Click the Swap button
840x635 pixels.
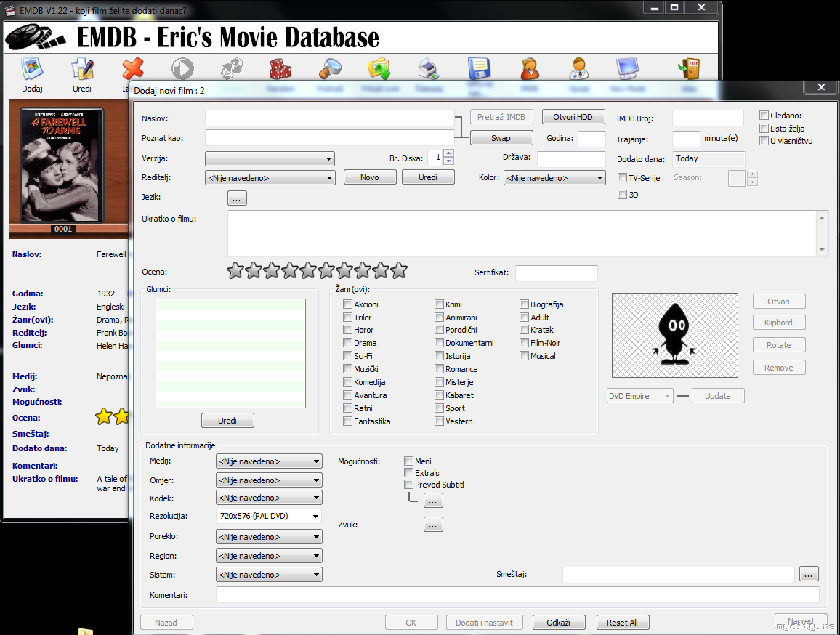[x=501, y=138]
